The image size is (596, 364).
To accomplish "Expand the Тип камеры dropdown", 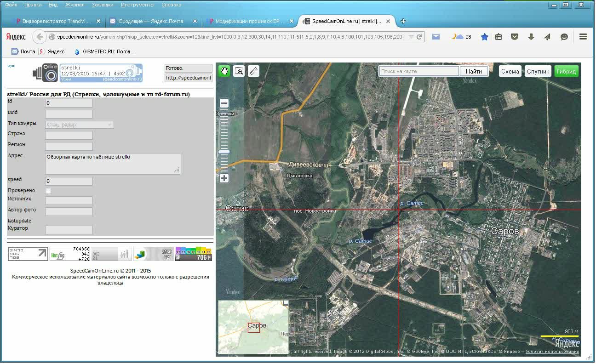I will pyautogui.click(x=80, y=125).
